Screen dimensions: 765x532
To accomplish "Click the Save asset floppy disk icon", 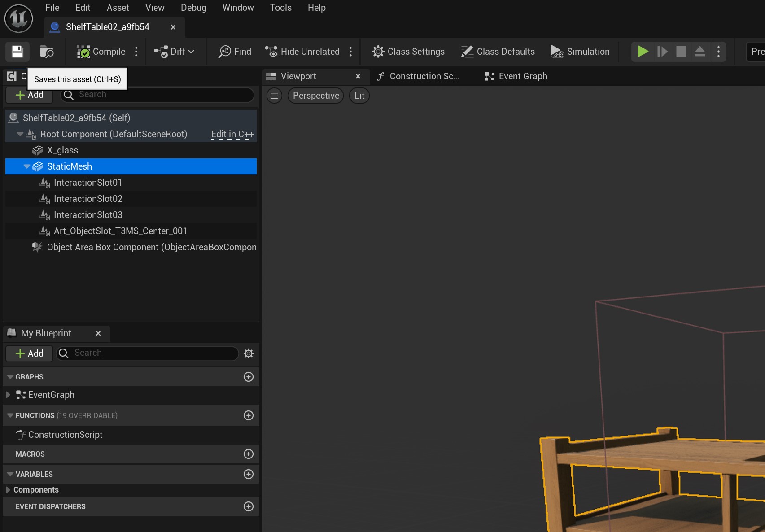I will point(17,52).
